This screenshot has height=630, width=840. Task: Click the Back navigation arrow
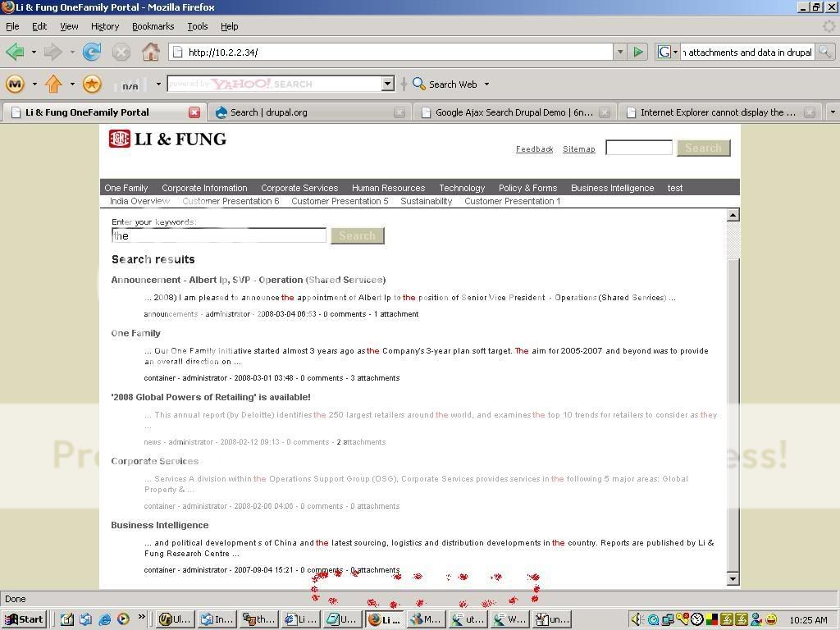coord(15,52)
